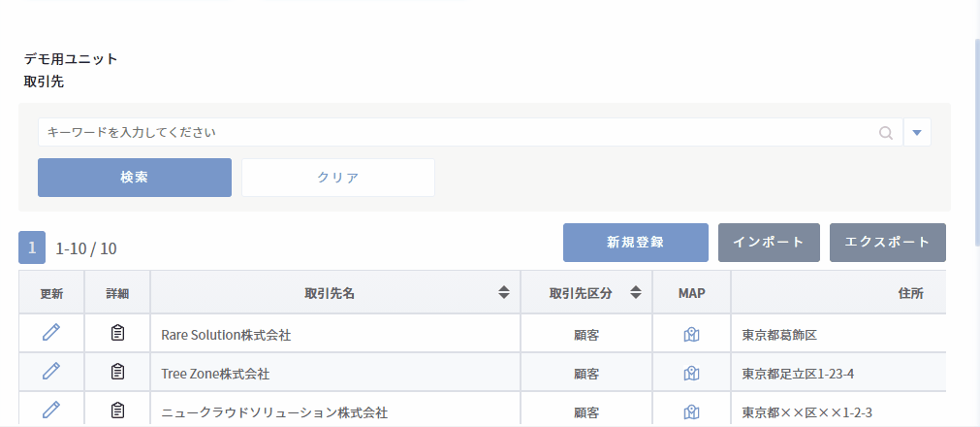Click 顧客 cell in Tree Zone row
The width and height of the screenshot is (980, 427).
(586, 373)
